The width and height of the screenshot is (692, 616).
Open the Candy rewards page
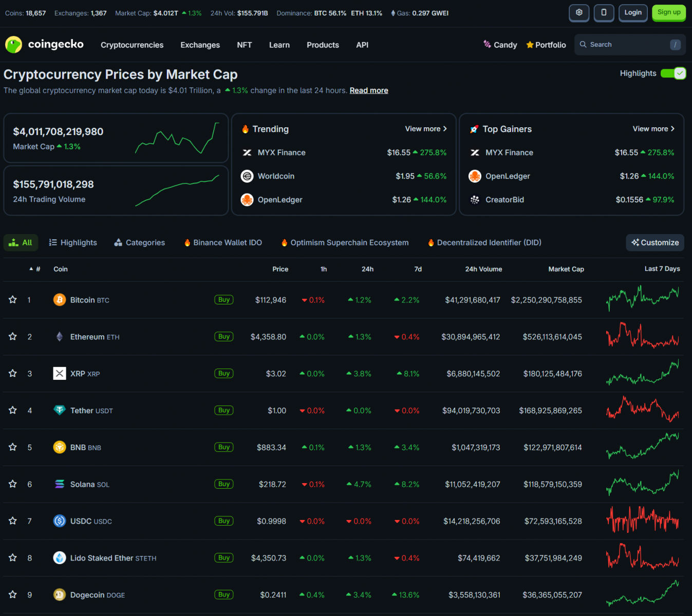pos(499,45)
